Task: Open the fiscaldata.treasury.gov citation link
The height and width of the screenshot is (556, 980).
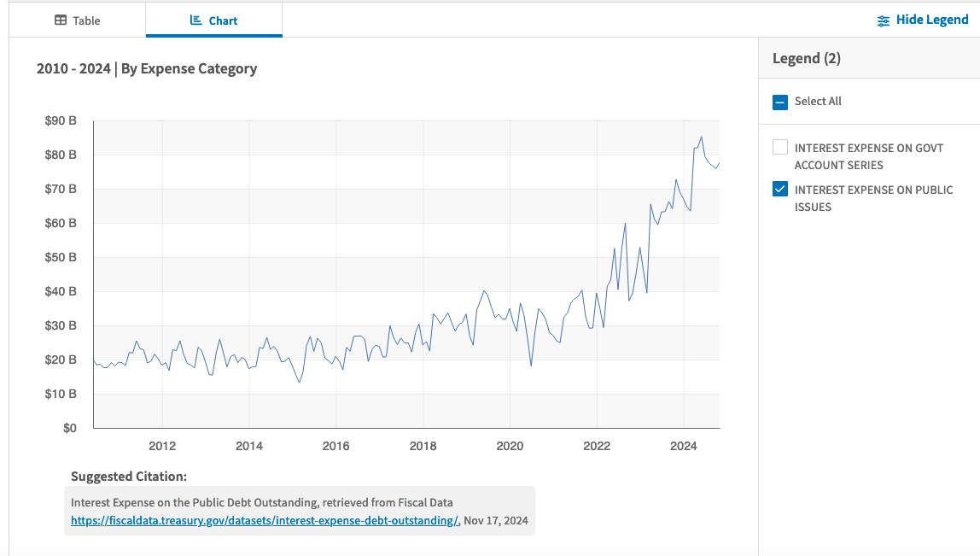Action: coord(265,520)
